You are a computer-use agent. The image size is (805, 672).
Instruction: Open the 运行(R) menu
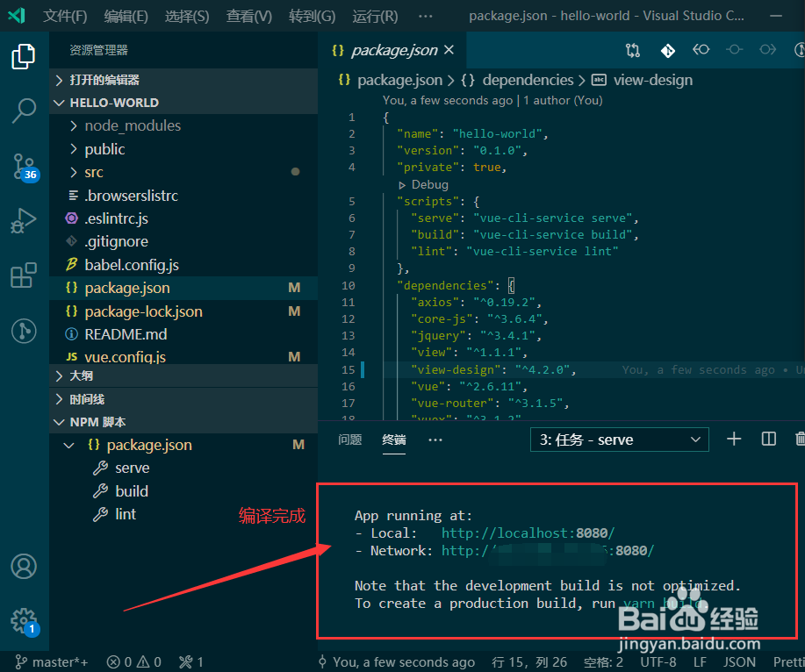click(375, 16)
